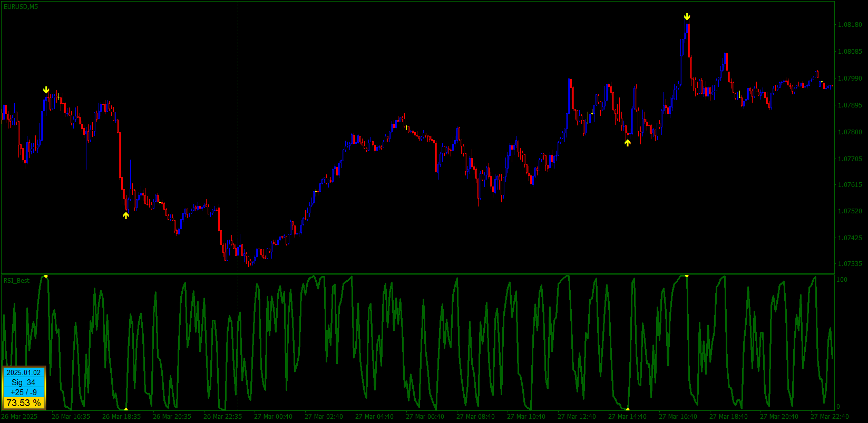868x423 pixels.
Task: Click the 27 Mar 22:40 time scale label
Action: pos(830,417)
